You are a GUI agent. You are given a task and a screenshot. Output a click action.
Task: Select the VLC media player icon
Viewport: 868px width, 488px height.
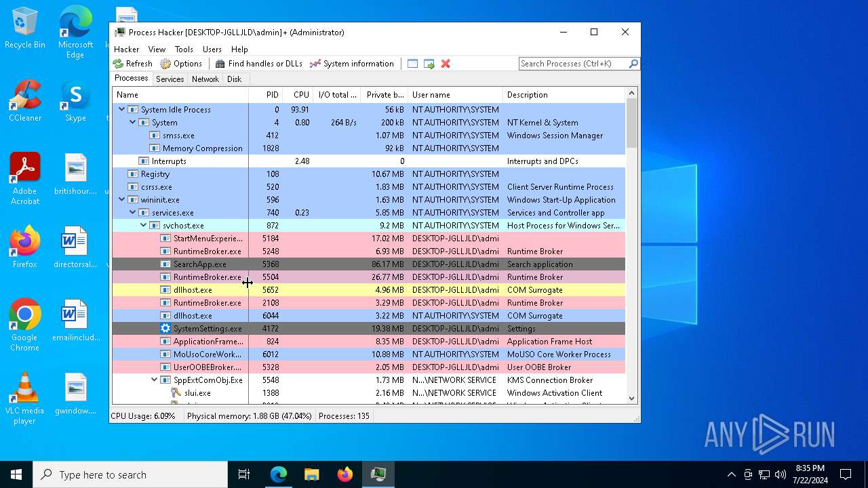[x=25, y=399]
